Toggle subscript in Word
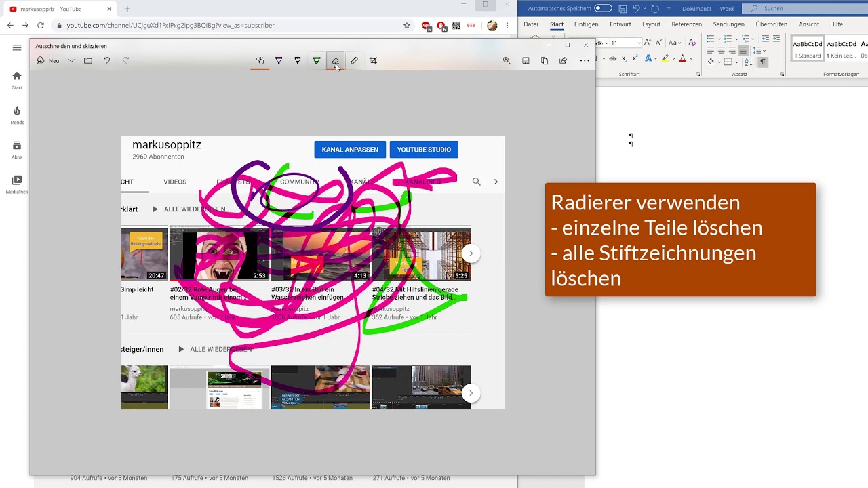 625,59
